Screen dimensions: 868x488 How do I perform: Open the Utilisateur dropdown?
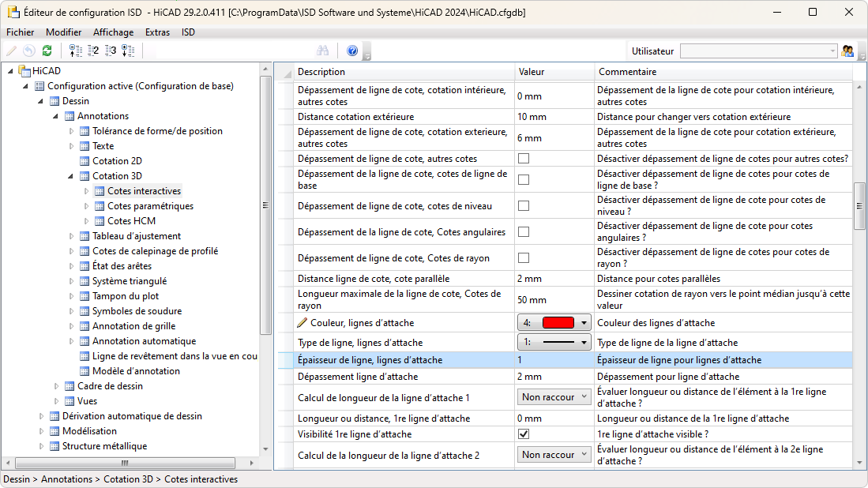(x=758, y=51)
